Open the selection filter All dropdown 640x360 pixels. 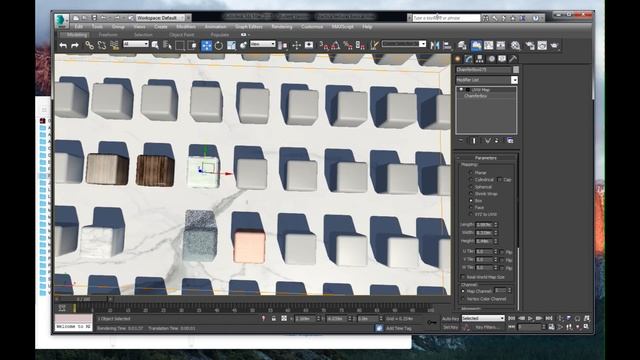pyautogui.click(x=136, y=44)
